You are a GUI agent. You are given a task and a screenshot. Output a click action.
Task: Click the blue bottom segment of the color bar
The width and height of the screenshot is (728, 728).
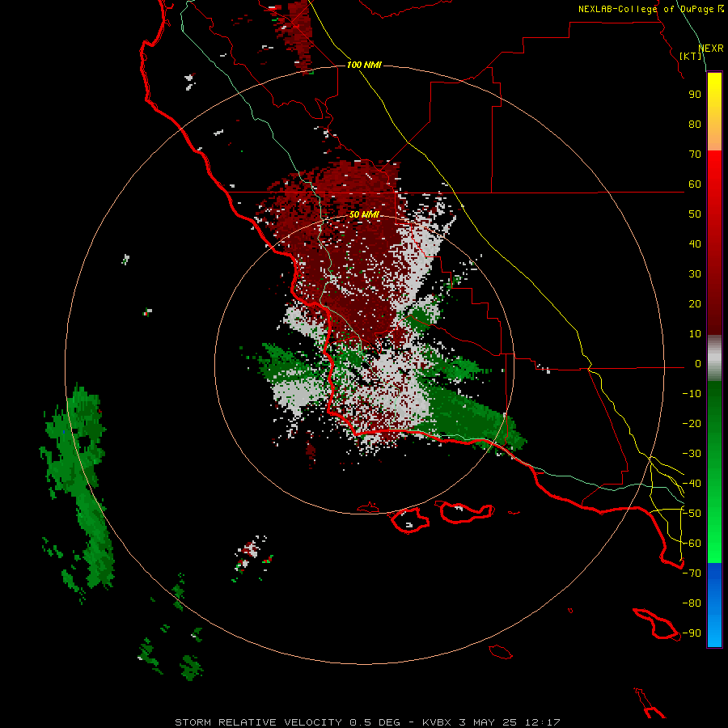(x=714, y=605)
